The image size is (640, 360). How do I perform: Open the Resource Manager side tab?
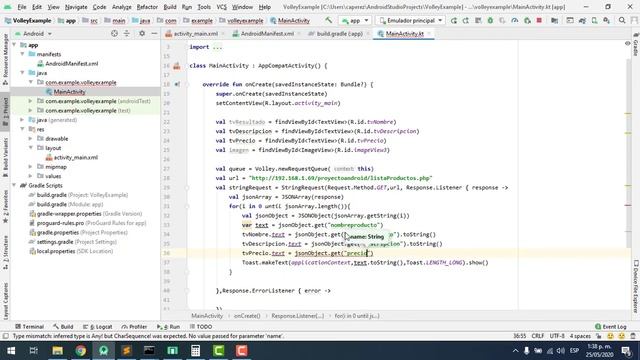tap(5, 60)
